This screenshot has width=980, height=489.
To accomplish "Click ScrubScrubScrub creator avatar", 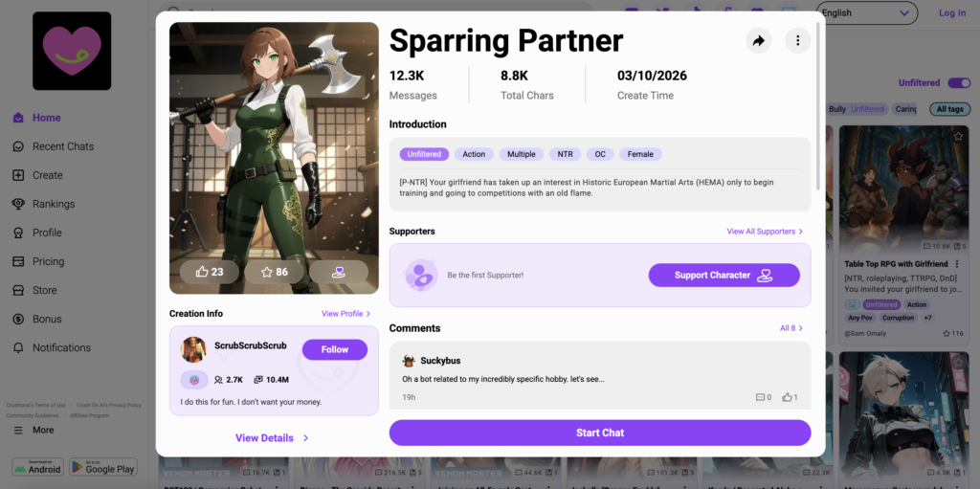I will pos(193,349).
